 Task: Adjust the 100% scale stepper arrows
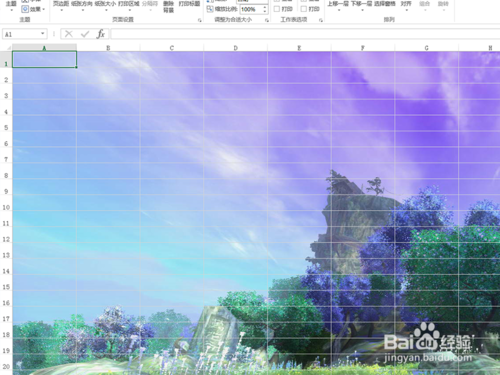click(x=265, y=9)
